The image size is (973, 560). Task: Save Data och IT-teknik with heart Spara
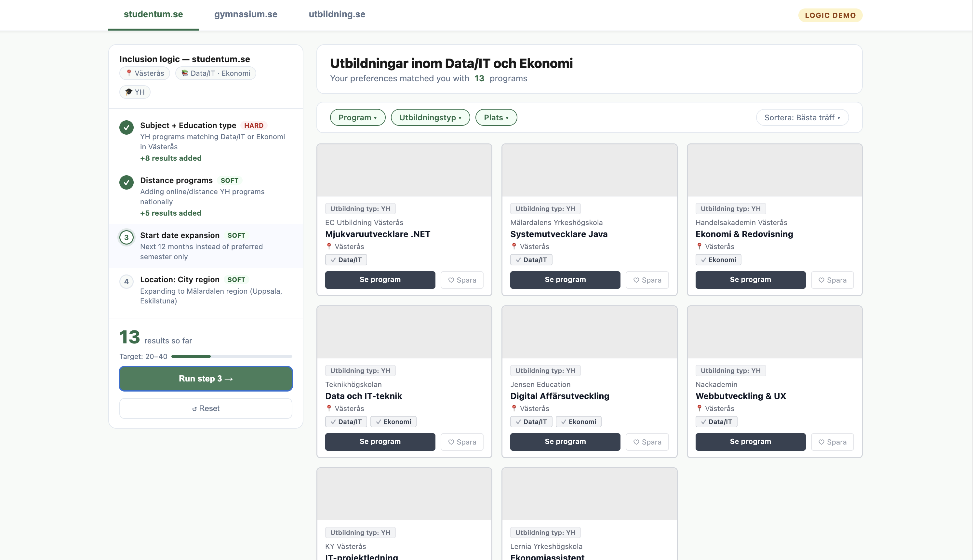coord(462,442)
